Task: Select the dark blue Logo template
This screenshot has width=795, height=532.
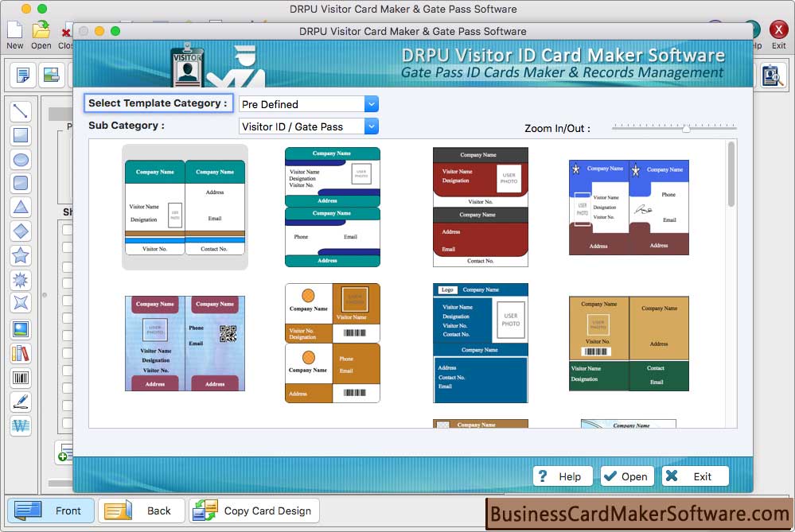Action: click(x=480, y=343)
